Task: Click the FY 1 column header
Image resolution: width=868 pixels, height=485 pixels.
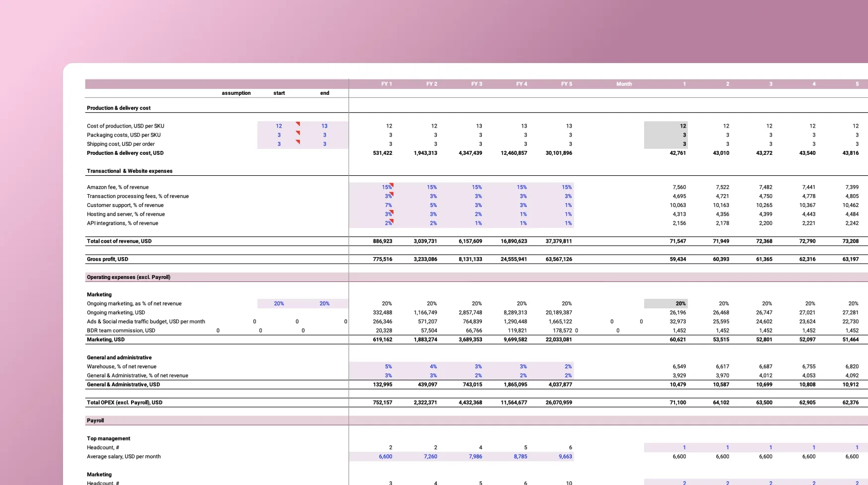Action: [386, 84]
